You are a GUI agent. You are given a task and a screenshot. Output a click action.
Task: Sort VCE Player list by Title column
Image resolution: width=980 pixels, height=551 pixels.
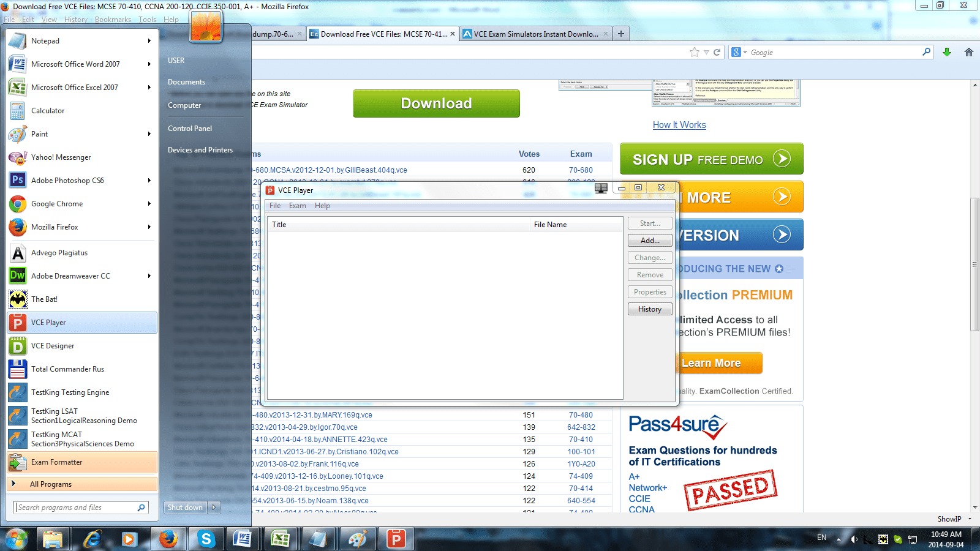pos(399,225)
